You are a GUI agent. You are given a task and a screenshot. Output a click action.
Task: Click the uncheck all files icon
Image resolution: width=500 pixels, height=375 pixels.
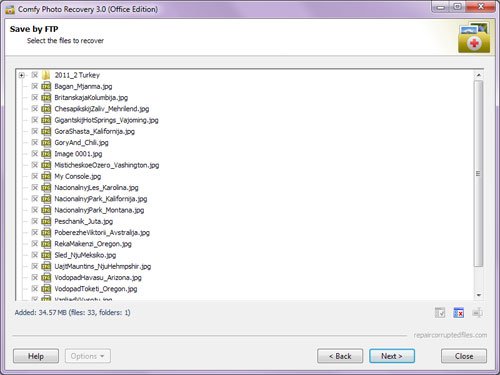click(x=459, y=313)
